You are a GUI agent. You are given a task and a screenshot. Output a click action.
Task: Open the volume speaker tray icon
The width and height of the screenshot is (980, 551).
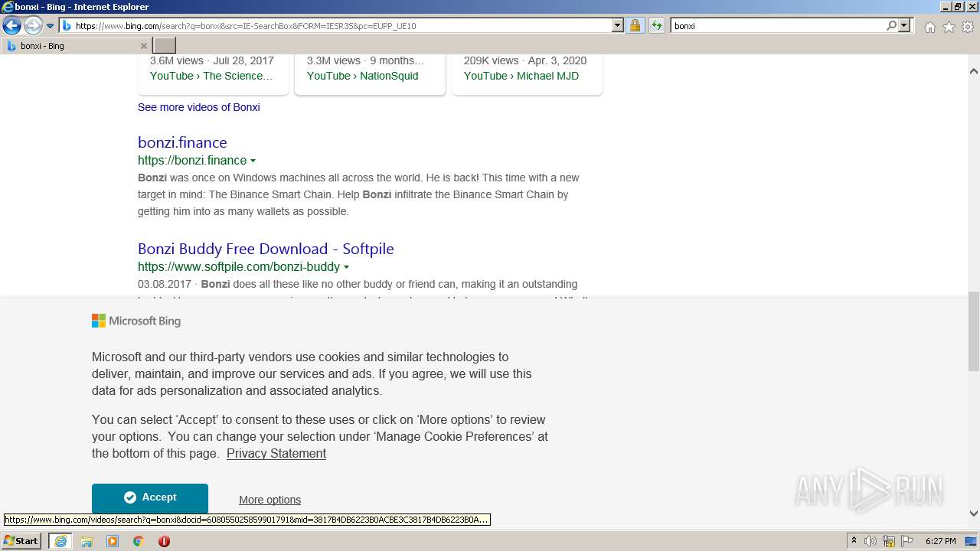point(871,541)
